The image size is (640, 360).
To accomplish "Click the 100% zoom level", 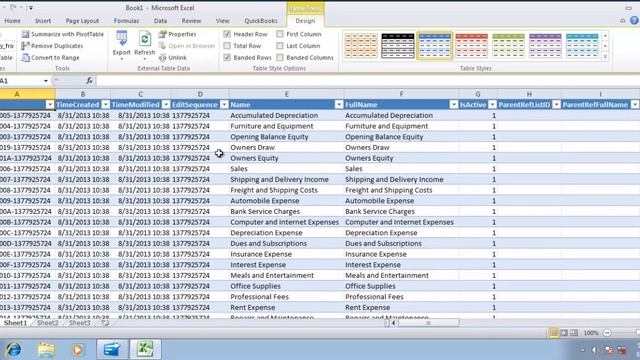I will point(591,333).
